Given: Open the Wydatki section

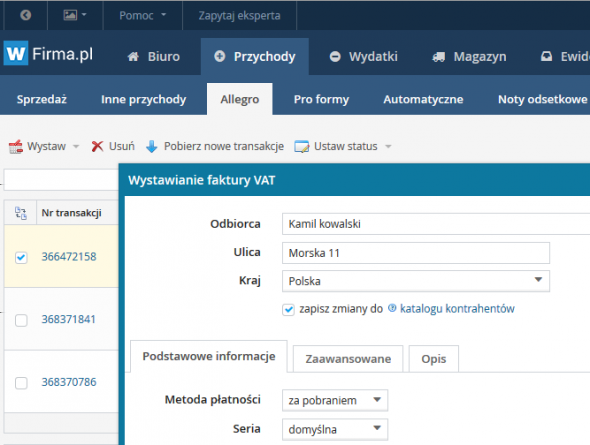Looking at the screenshot, I should point(363,56).
